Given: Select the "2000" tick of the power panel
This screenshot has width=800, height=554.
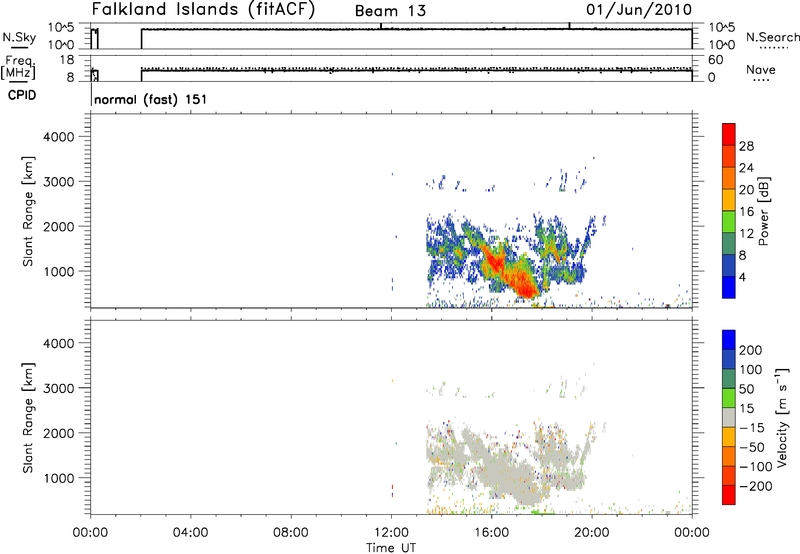Looking at the screenshot, I should (58, 226).
